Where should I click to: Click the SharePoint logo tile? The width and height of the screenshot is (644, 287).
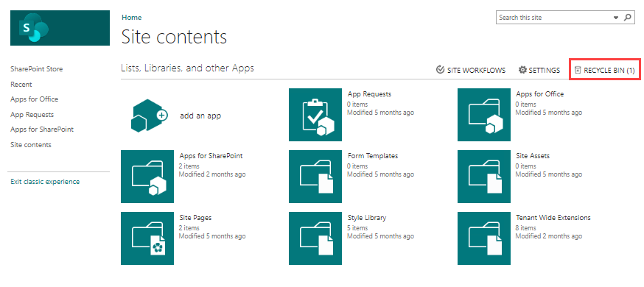(60, 28)
